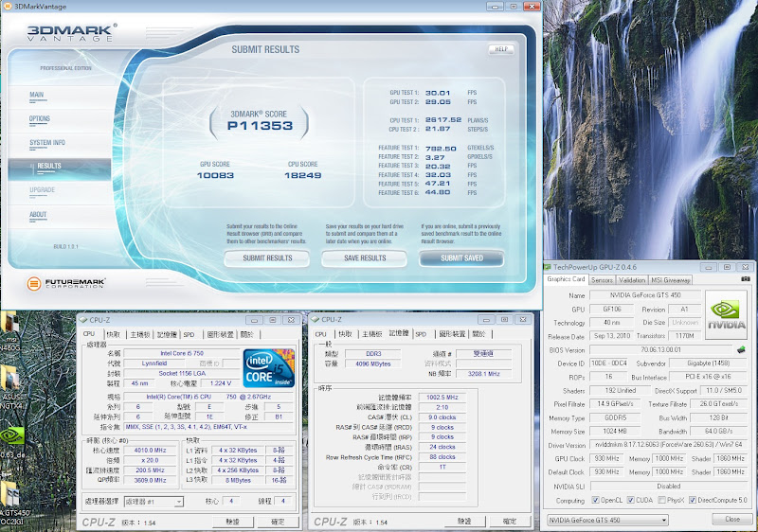Toggle the DirectCompute 5.0 checkbox
The height and width of the screenshot is (532, 758).
(x=693, y=500)
